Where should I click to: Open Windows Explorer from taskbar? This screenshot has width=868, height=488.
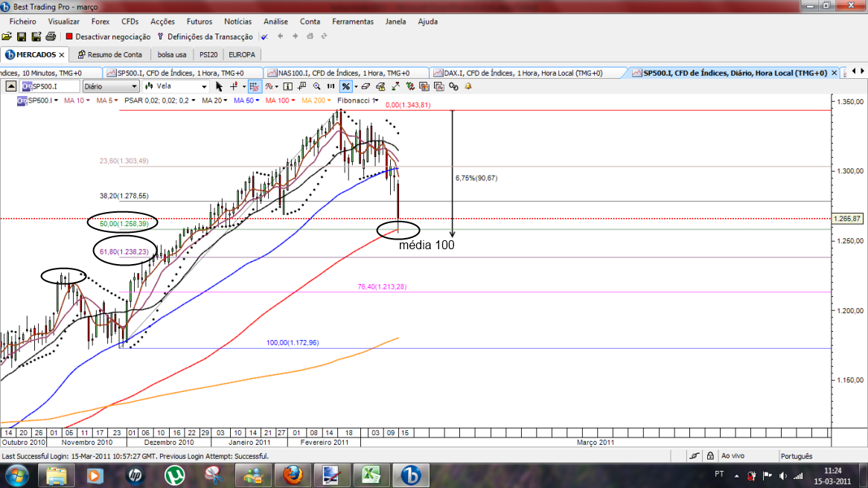[x=56, y=475]
